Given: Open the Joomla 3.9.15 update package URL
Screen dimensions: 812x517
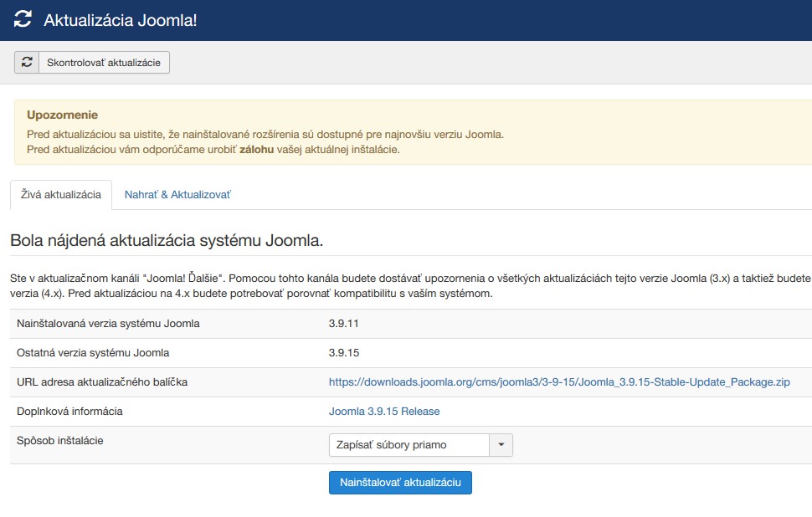Looking at the screenshot, I should (x=559, y=382).
